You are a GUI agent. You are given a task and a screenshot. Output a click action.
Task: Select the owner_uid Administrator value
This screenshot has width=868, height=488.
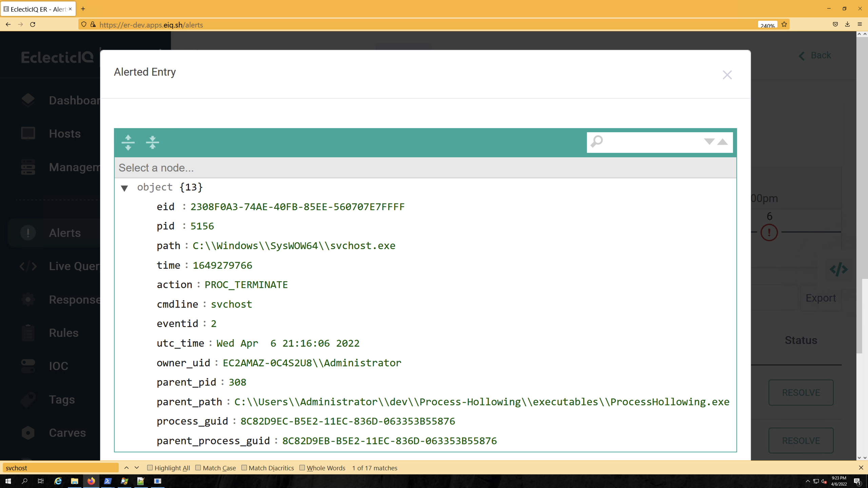tap(312, 363)
